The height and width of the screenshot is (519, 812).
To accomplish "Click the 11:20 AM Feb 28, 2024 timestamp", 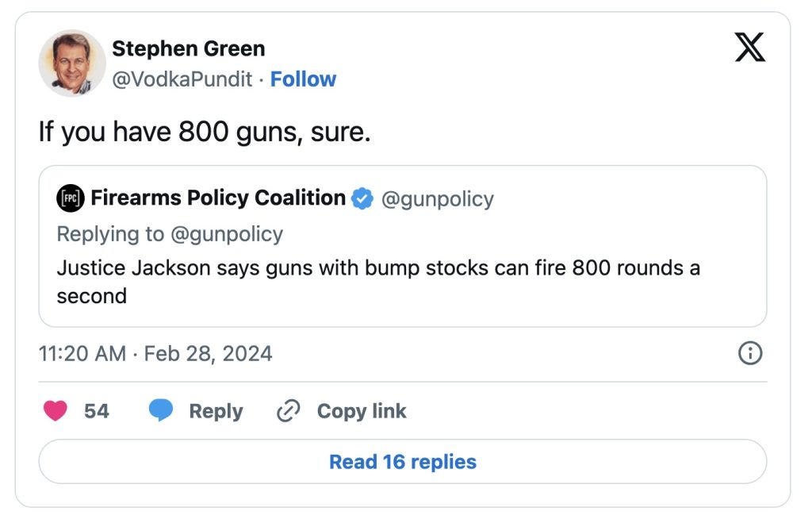I will click(155, 353).
